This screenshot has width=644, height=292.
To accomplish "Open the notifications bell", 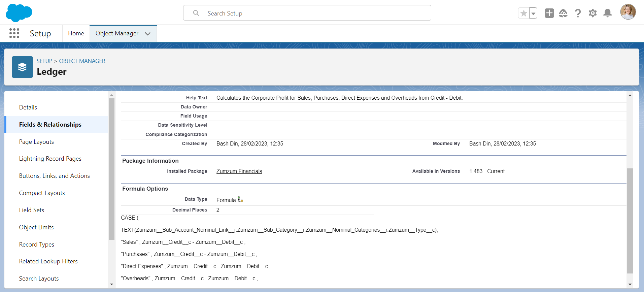I will coord(608,13).
